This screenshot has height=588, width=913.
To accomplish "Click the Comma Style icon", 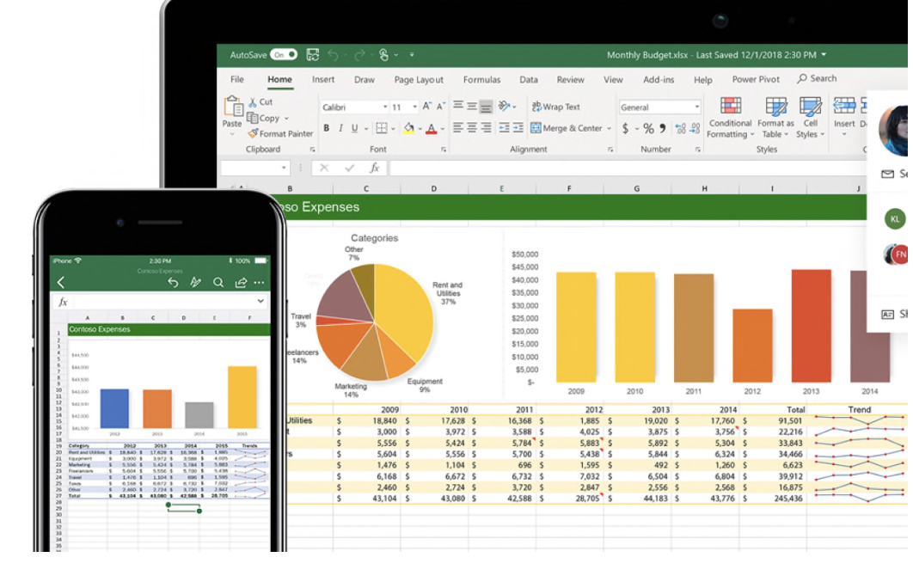I will click(x=663, y=128).
